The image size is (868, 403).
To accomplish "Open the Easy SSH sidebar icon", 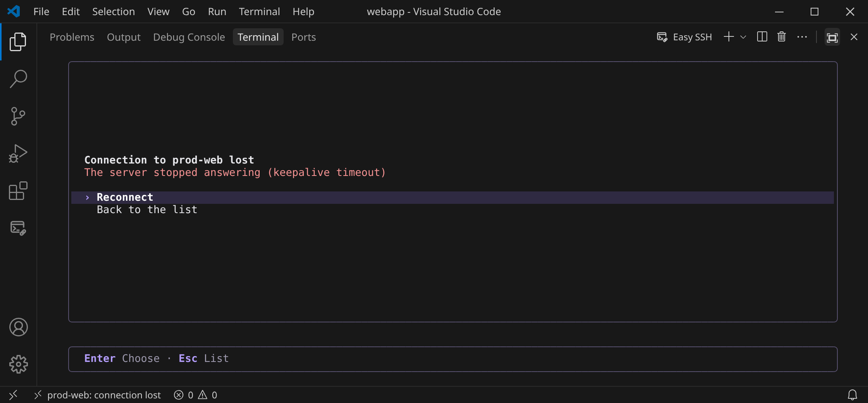I will [18, 228].
